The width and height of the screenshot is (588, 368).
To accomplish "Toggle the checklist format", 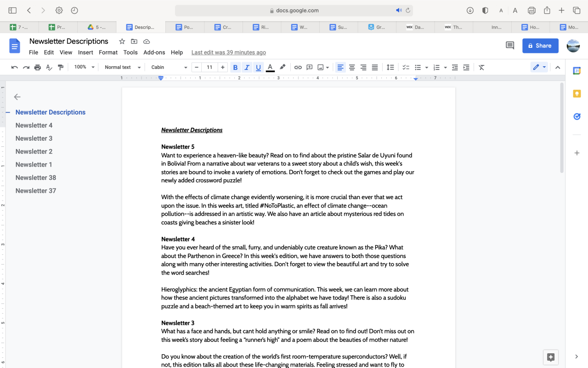I will [406, 67].
